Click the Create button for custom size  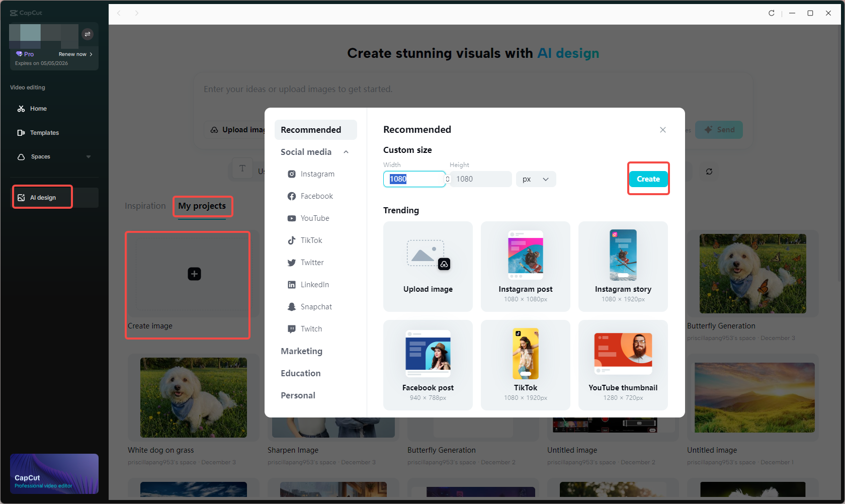coord(648,179)
